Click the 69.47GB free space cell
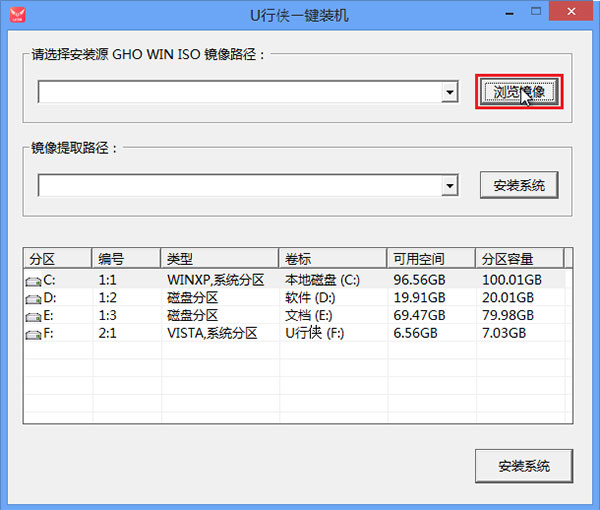This screenshot has height=510, width=600. pos(419,315)
